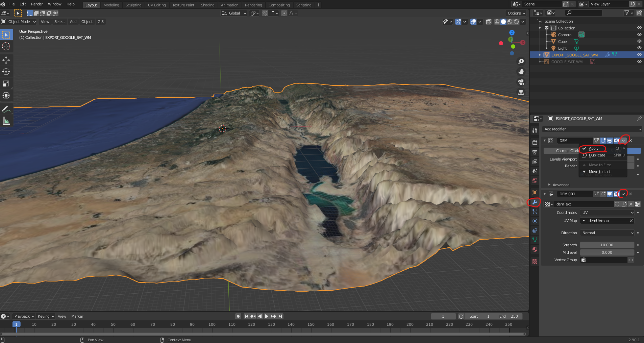Toggle visibility of the Camera object
The image size is (644, 343).
(639, 35)
